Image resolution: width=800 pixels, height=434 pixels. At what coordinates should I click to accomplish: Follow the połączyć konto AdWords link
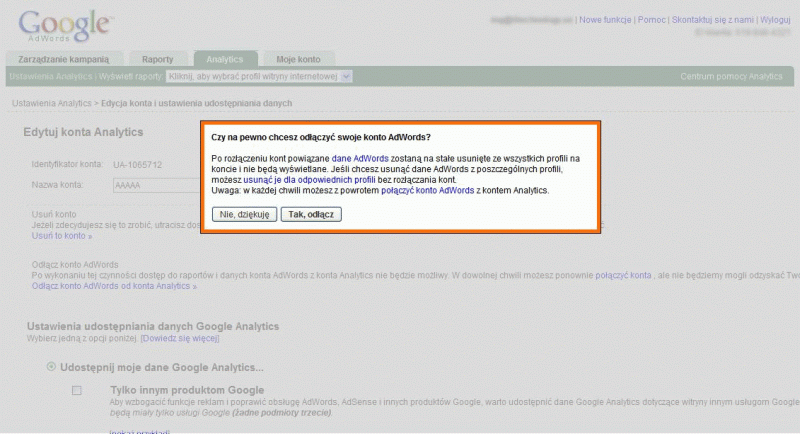[428, 191]
